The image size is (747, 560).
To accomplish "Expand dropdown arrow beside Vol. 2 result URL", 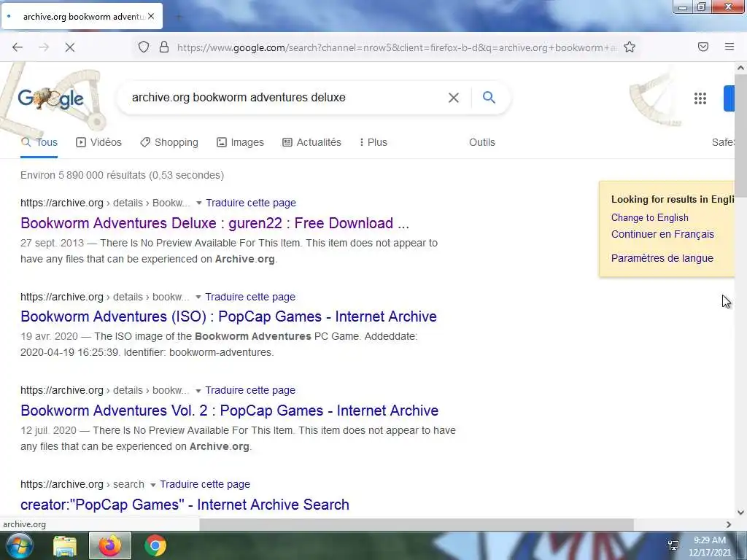I will coord(198,391).
